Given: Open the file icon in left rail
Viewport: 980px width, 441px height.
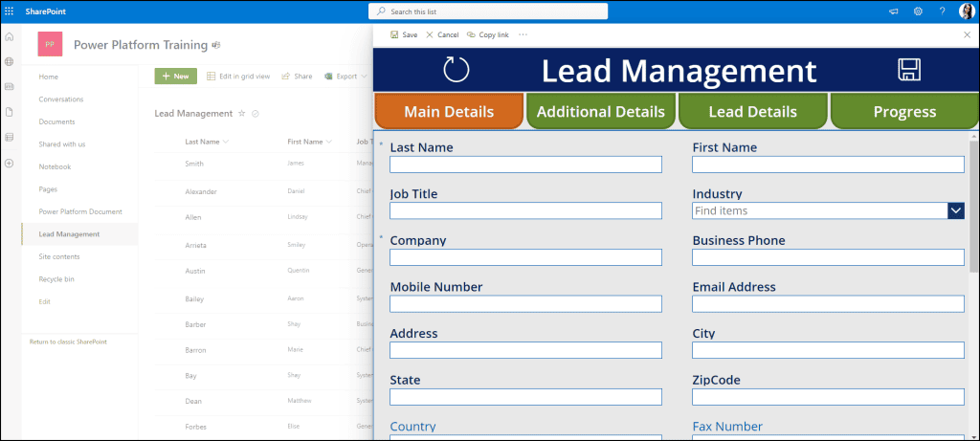Looking at the screenshot, I should click(x=10, y=112).
